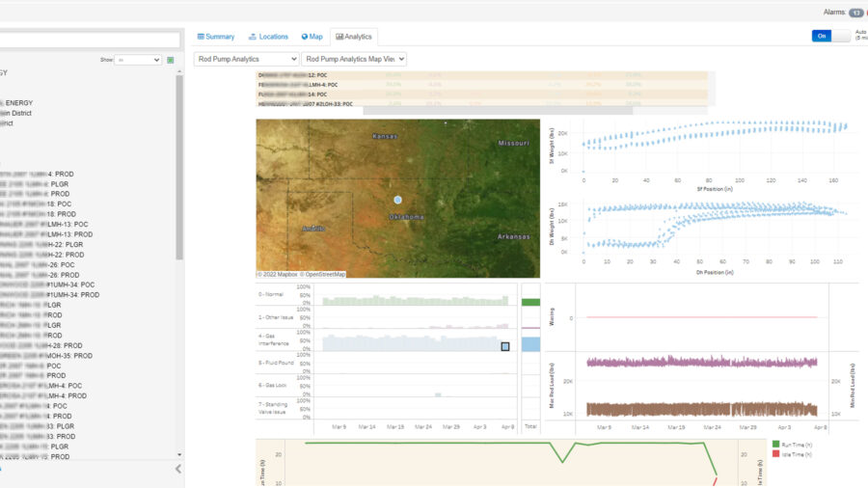Click the blue well marker on the map
Screen dimensions: 868x488
pyautogui.click(x=397, y=200)
